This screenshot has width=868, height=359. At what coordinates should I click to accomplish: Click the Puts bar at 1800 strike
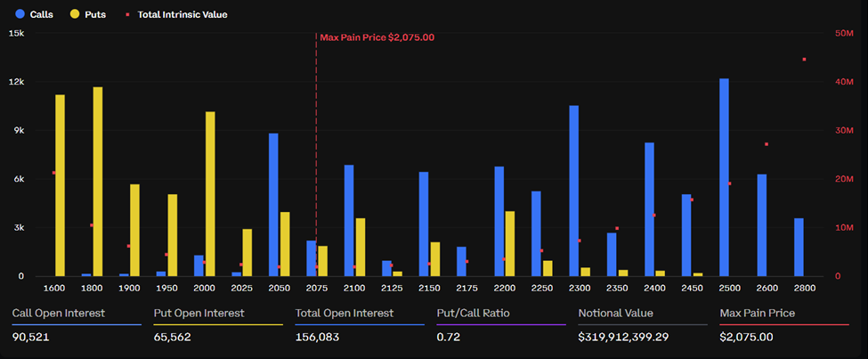98,182
